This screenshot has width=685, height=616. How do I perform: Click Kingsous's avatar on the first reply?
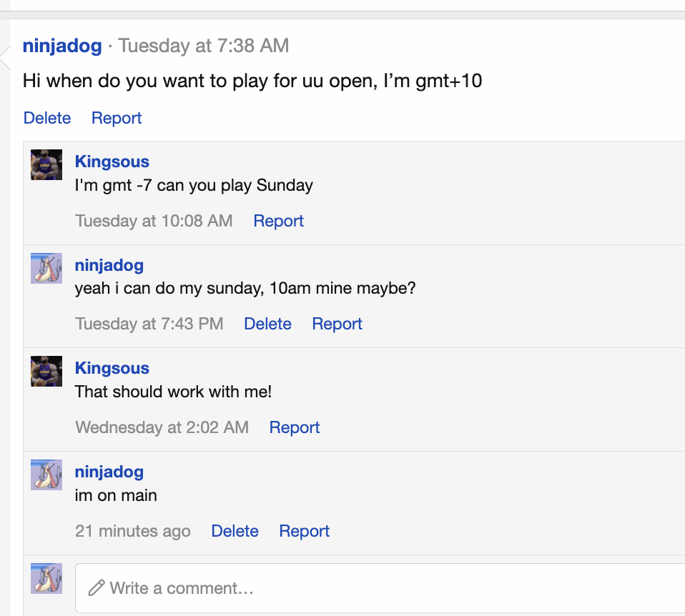pyautogui.click(x=46, y=164)
